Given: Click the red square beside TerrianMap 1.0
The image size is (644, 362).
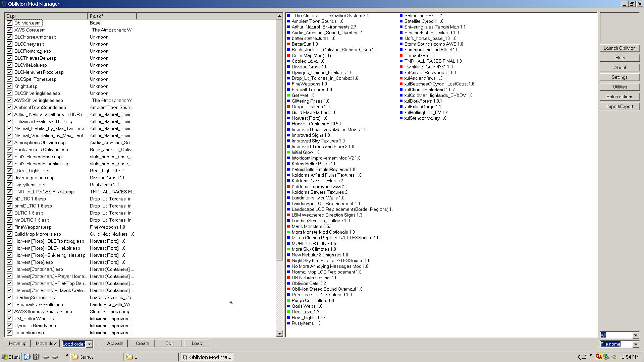Looking at the screenshot, I should tap(401, 55).
